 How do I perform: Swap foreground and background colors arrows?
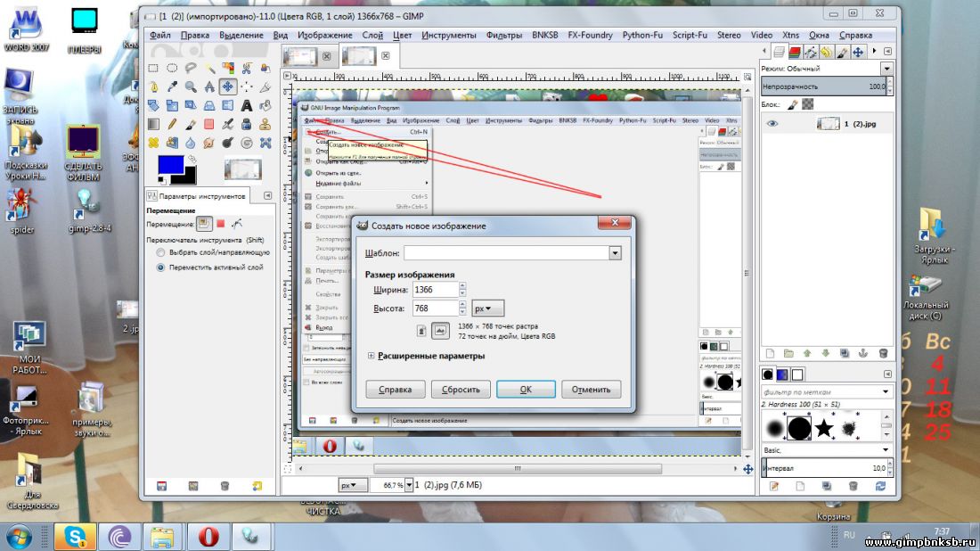point(192,160)
